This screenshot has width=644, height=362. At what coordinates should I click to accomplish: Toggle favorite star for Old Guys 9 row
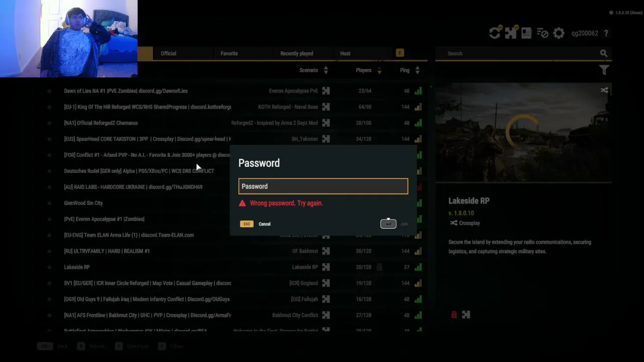tap(49, 299)
